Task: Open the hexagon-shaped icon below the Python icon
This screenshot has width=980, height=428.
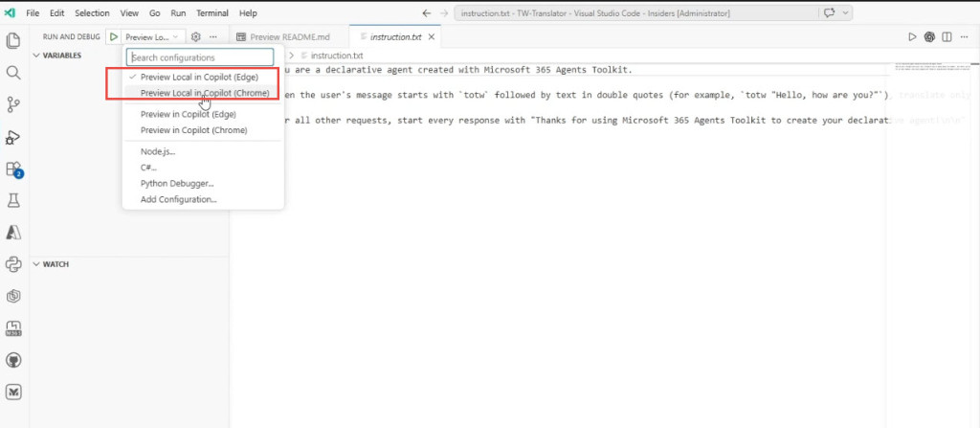Action: pyautogui.click(x=13, y=296)
